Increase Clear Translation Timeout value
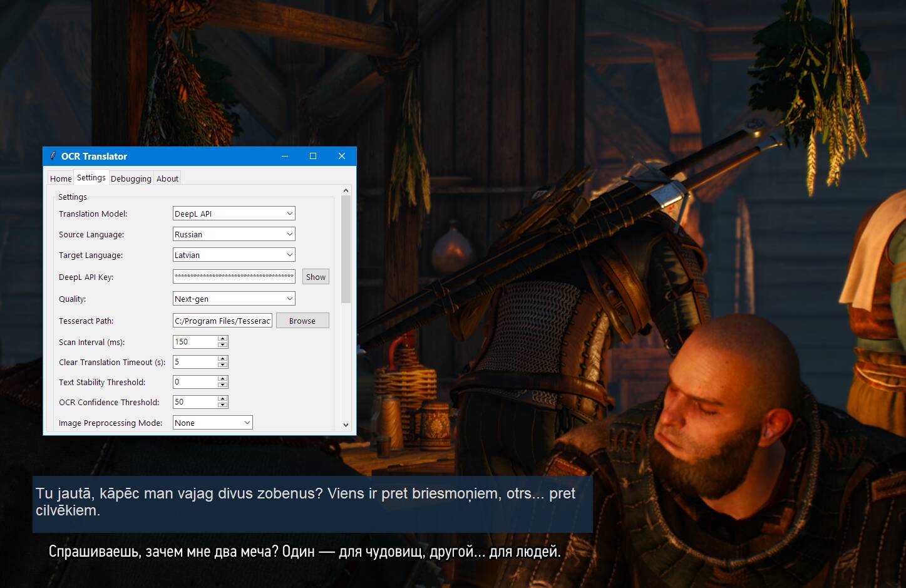This screenshot has height=588, width=906. (222, 359)
